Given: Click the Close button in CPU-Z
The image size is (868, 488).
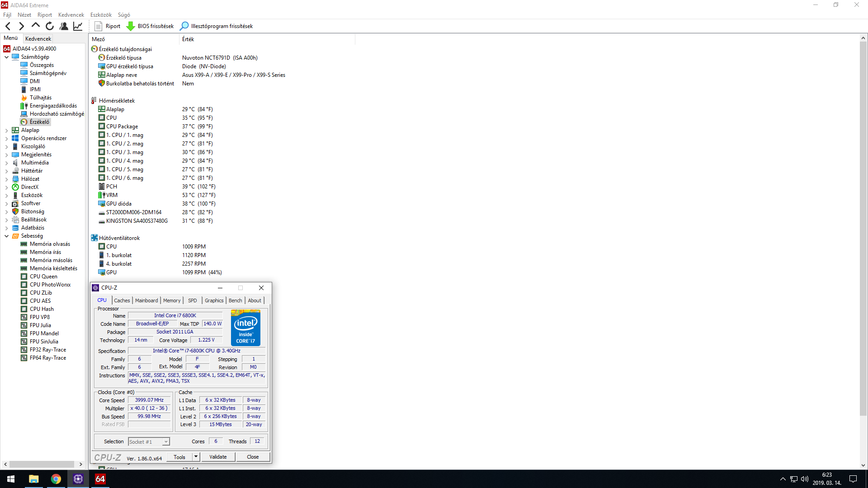Looking at the screenshot, I should (253, 457).
